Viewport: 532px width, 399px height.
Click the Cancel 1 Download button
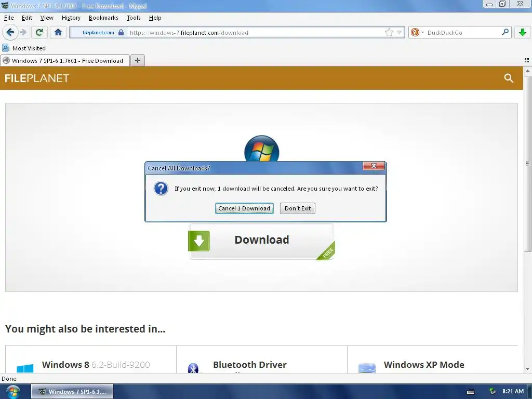click(x=244, y=208)
